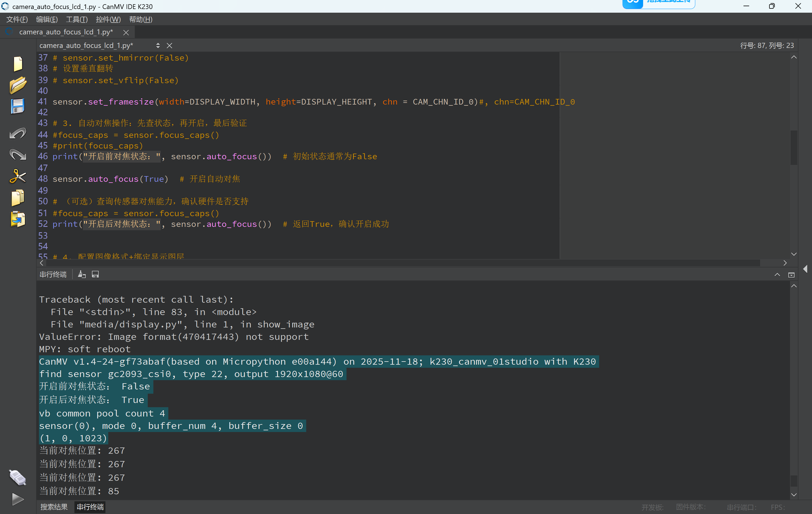Save serial terminal output to file
The height and width of the screenshot is (514, 812).
95,274
